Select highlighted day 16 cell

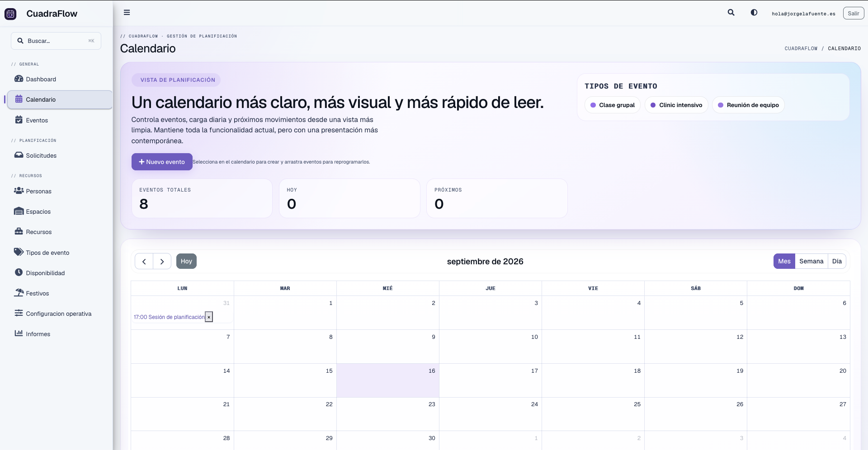pyautogui.click(x=388, y=380)
